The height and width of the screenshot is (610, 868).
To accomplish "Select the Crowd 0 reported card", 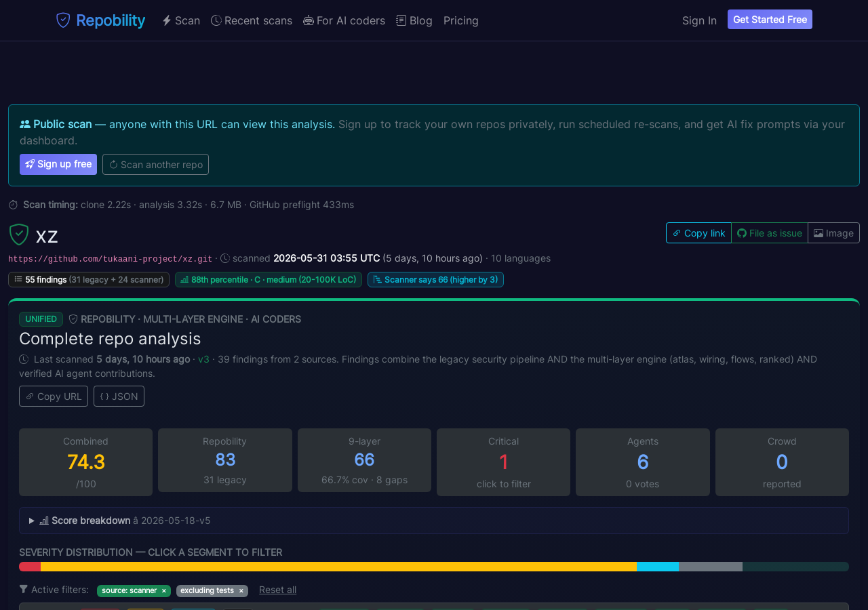I will pos(782,462).
